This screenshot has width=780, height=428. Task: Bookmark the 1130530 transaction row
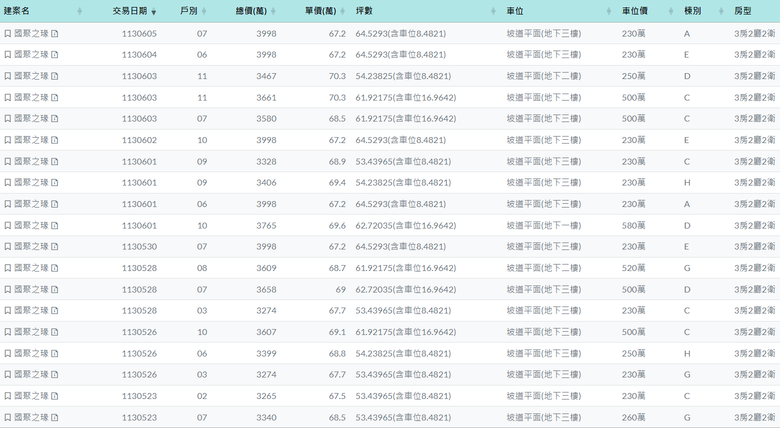tap(7, 247)
